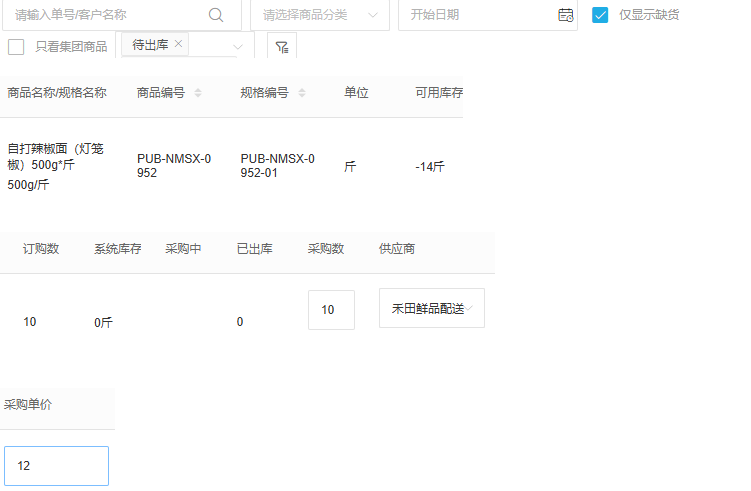Click 订购数 column header
This screenshot has height=491, width=751.
pos(41,249)
